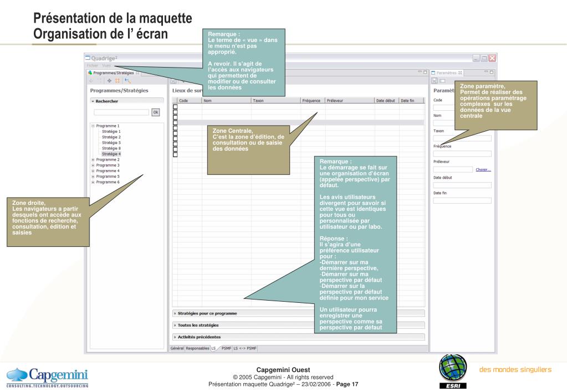Image resolution: width=567 pixels, height=392 pixels.
Task: Collapse the Rechercher section
Action: pyautogui.click(x=93, y=101)
